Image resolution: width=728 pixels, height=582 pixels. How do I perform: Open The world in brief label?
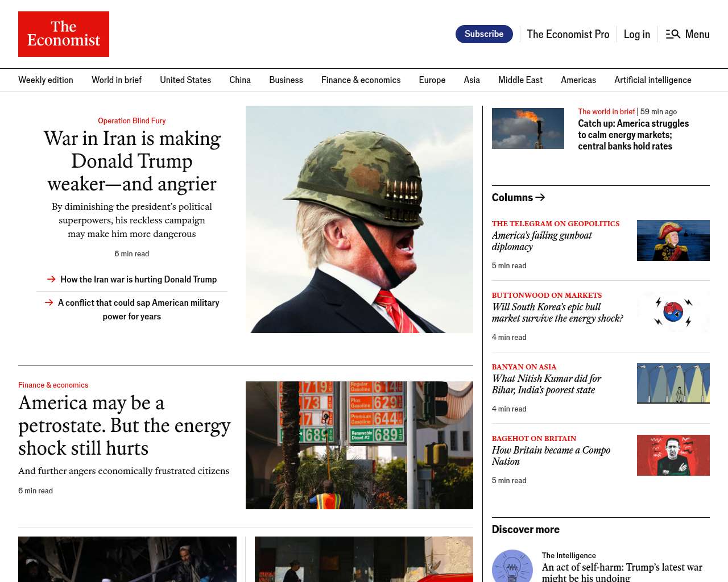[x=606, y=111]
